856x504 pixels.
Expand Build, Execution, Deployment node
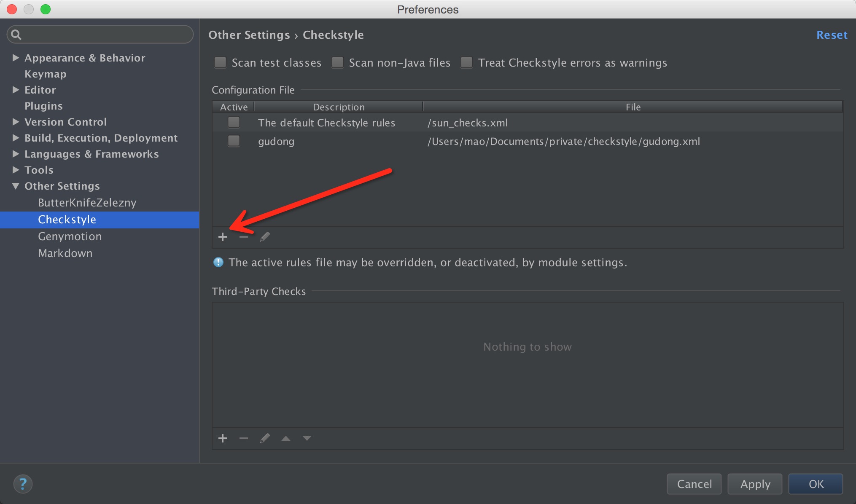tap(16, 138)
